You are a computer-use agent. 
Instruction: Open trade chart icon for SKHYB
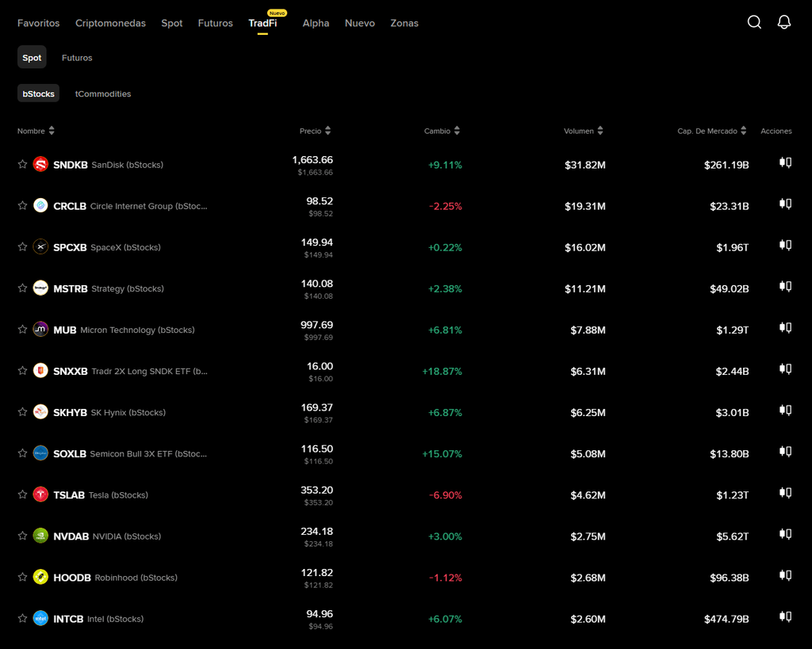click(786, 410)
